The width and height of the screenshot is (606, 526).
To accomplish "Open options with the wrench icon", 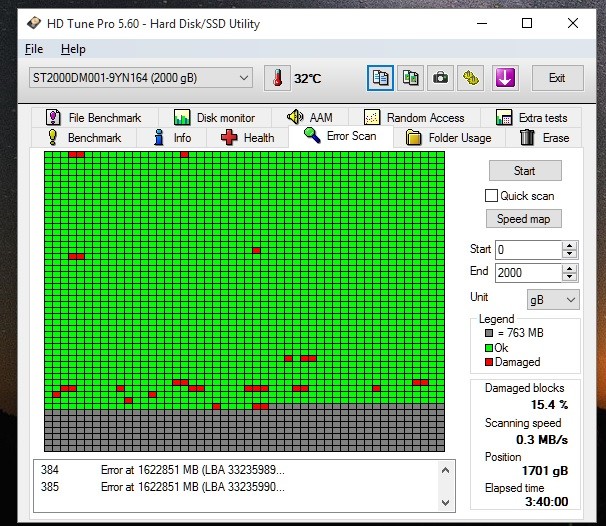I will 470,78.
